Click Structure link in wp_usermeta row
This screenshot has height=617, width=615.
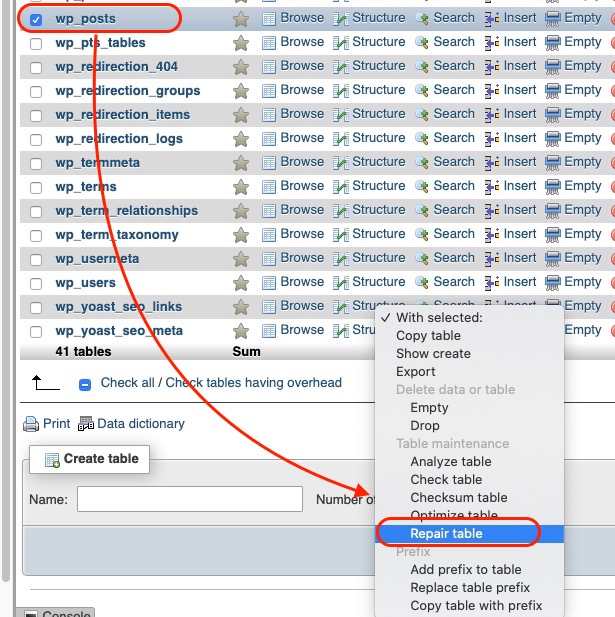coord(379,258)
